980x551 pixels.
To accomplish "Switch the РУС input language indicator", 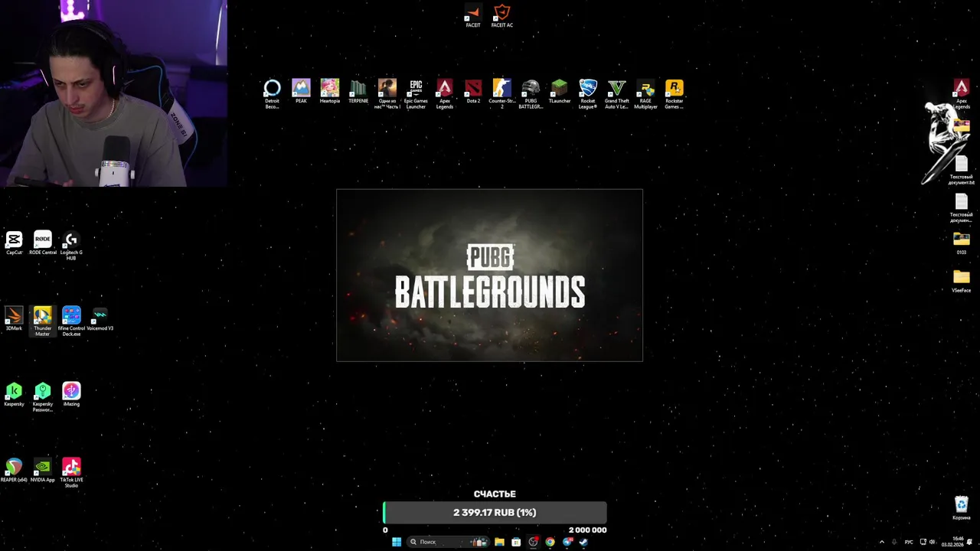I will tap(909, 542).
